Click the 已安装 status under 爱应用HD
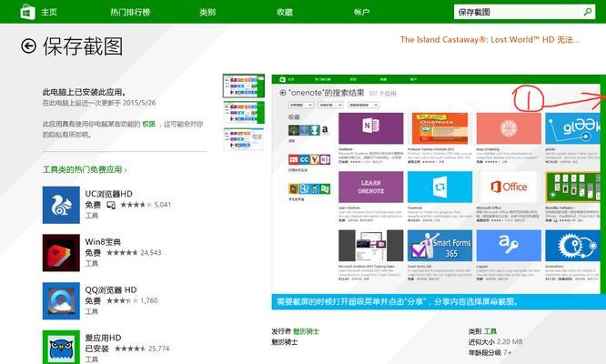This screenshot has width=606, height=364. tap(96, 349)
